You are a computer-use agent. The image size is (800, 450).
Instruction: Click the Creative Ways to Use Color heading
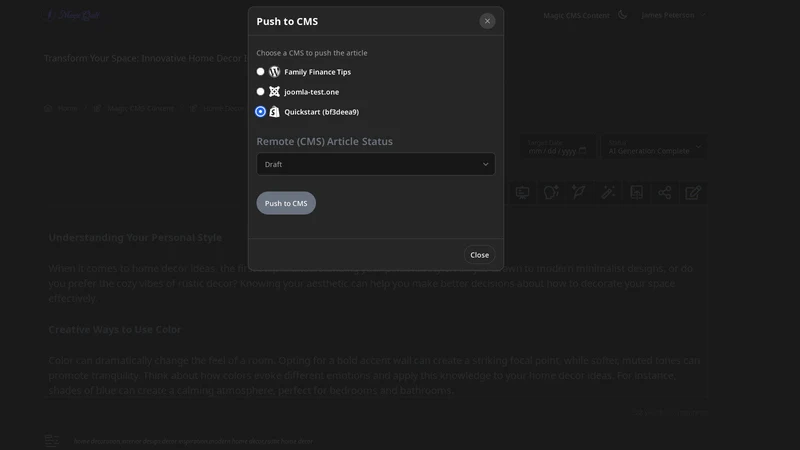pyautogui.click(x=115, y=330)
